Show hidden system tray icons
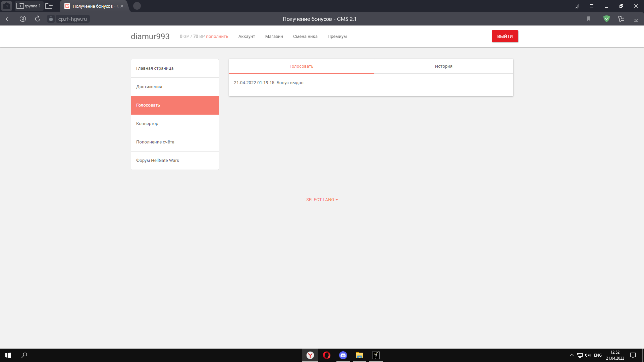 click(572, 355)
